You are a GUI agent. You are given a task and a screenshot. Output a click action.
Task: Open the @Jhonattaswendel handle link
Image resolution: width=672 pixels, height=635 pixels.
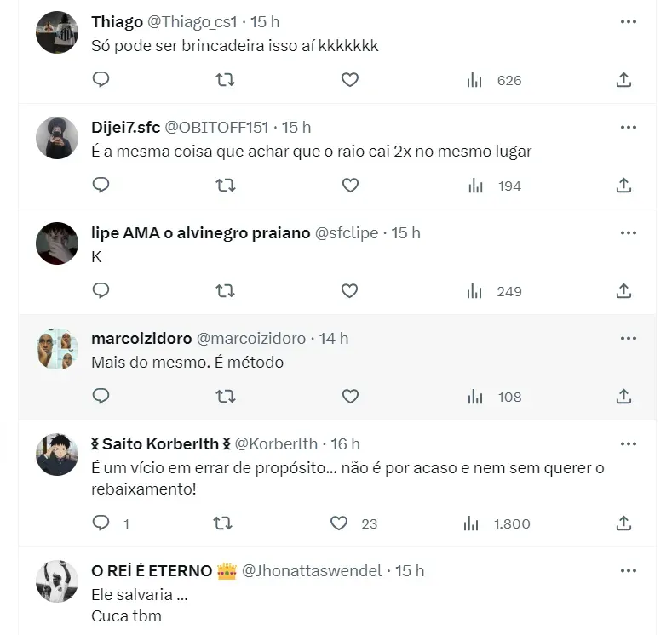click(313, 570)
